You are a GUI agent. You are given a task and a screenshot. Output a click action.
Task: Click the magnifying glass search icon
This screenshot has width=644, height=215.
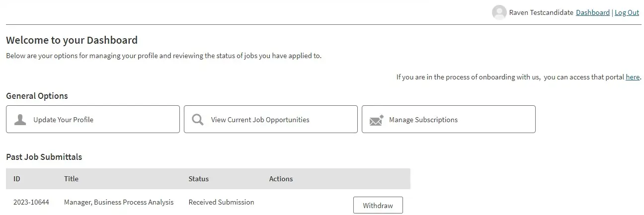[x=198, y=120]
